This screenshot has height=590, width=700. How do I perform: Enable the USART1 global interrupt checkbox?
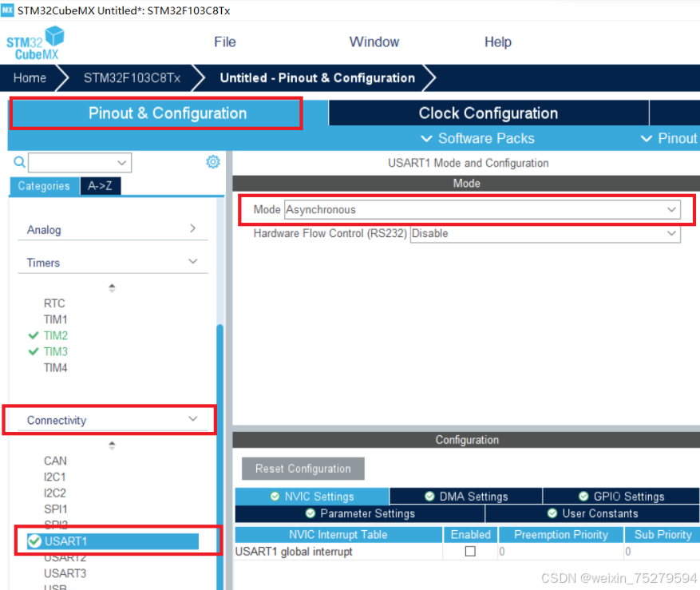[470, 551]
